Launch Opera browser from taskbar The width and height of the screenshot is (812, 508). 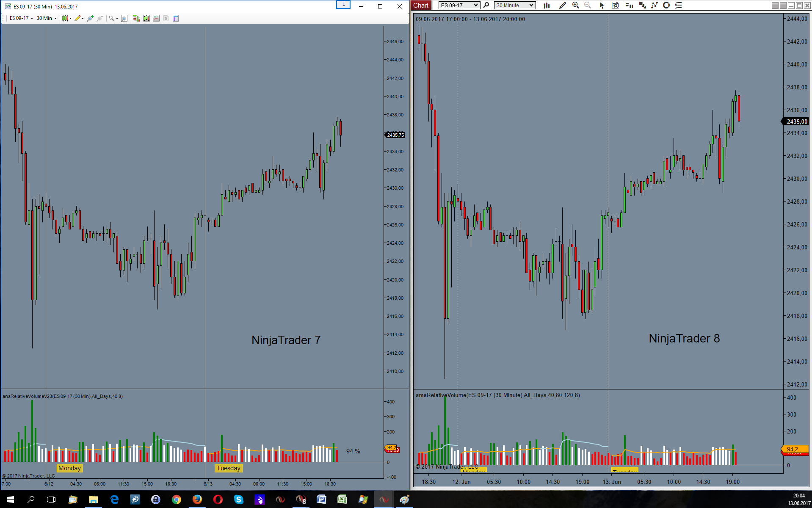[x=218, y=500]
